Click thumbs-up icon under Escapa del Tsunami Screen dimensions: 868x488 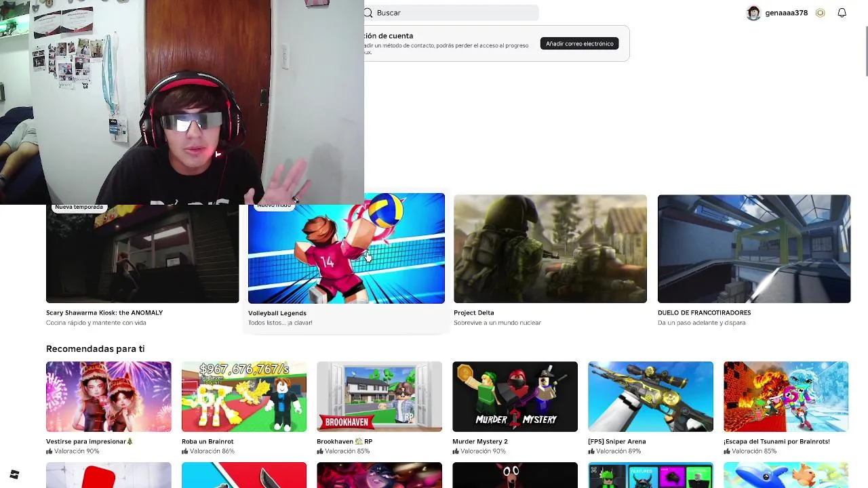pos(727,451)
